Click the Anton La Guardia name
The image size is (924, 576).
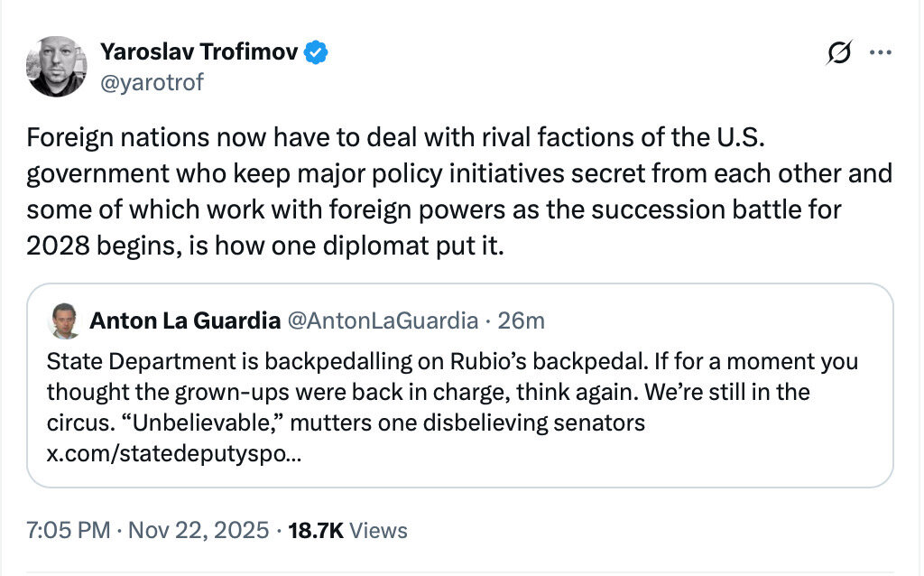(x=183, y=321)
